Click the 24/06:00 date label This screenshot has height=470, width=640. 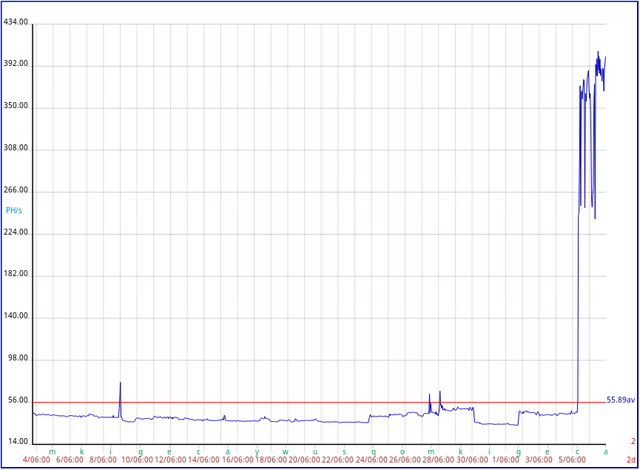click(371, 460)
